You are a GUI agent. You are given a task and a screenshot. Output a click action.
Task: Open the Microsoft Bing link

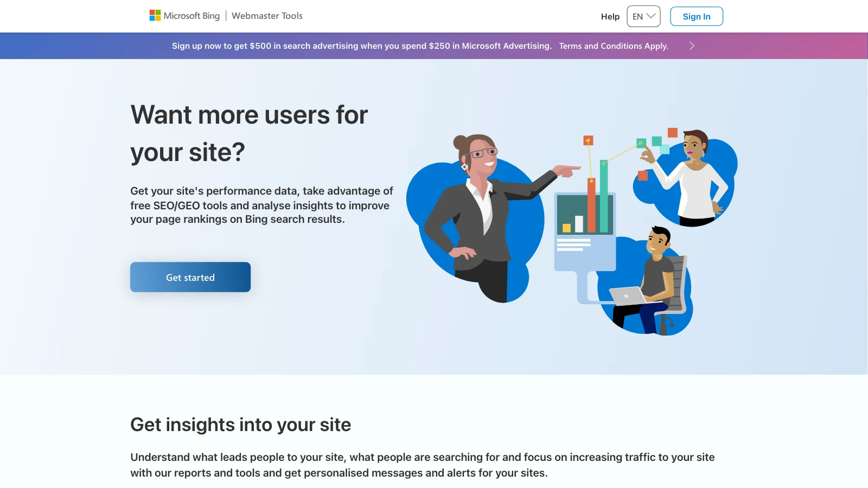192,16
